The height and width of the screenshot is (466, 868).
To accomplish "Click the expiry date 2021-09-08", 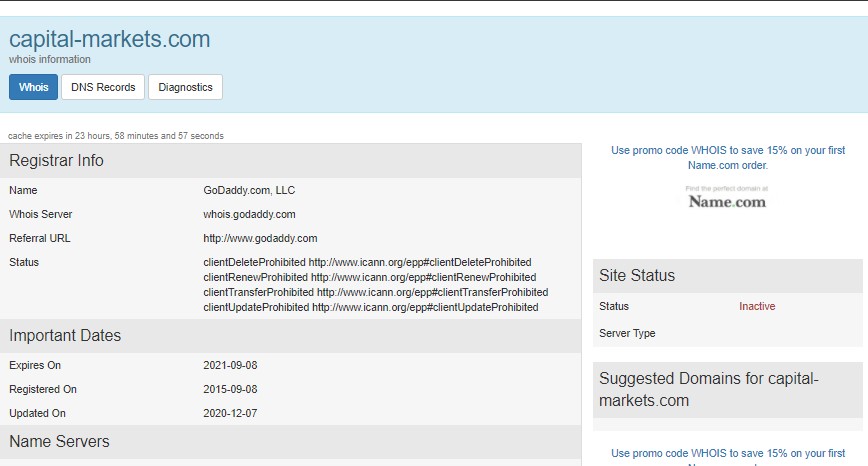I will 230,365.
